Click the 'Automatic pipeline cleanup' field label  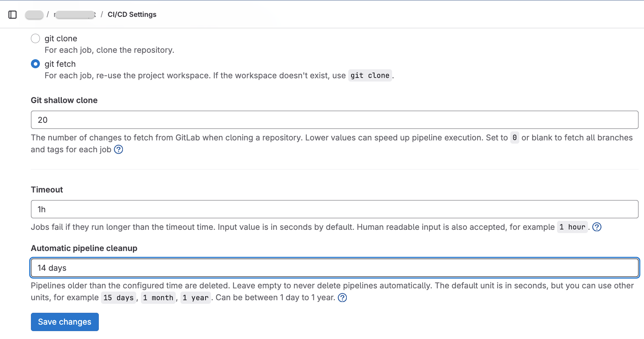pyautogui.click(x=84, y=249)
